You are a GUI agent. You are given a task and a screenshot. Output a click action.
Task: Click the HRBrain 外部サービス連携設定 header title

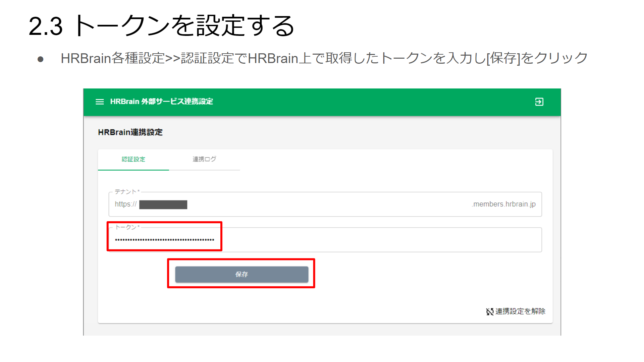pos(161,102)
